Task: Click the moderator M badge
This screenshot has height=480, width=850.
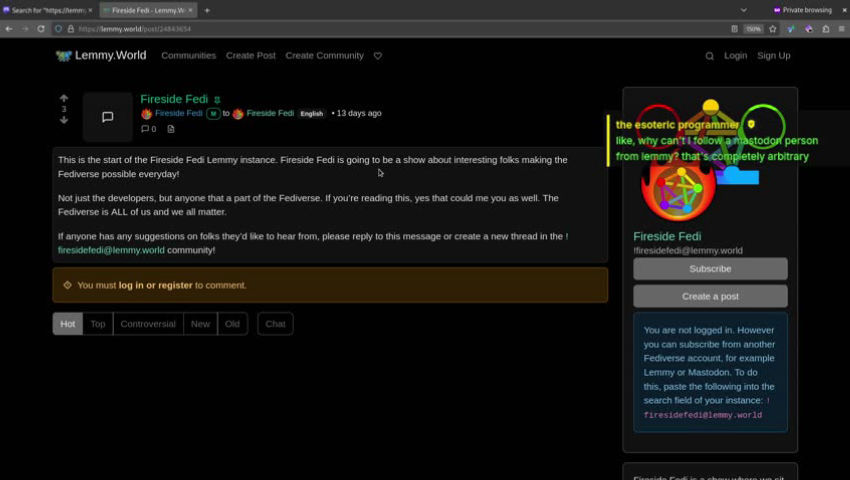Action: [213, 114]
